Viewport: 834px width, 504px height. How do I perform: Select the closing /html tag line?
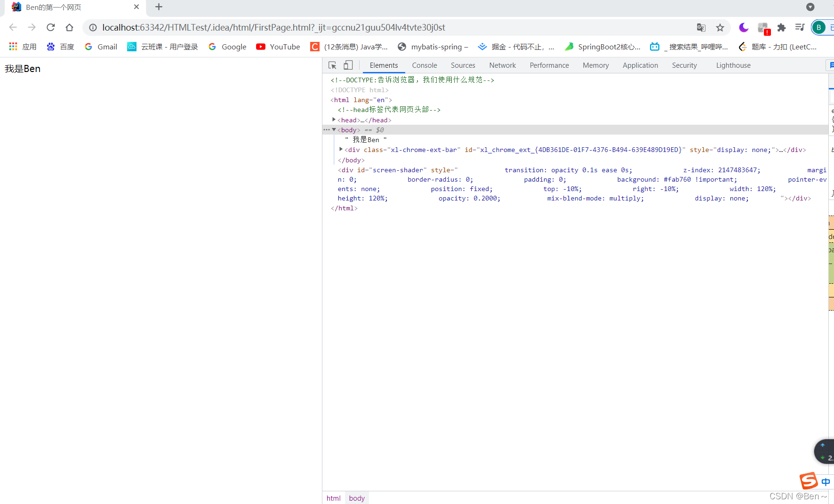click(x=344, y=208)
